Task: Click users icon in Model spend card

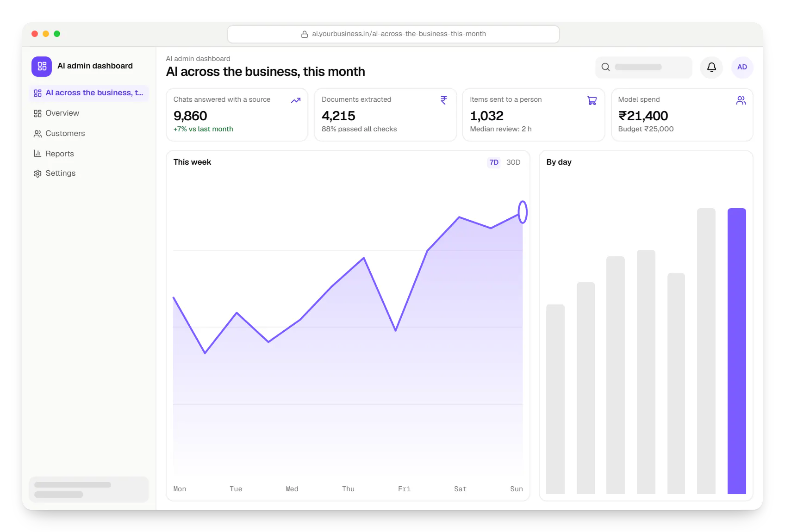Action: [741, 100]
